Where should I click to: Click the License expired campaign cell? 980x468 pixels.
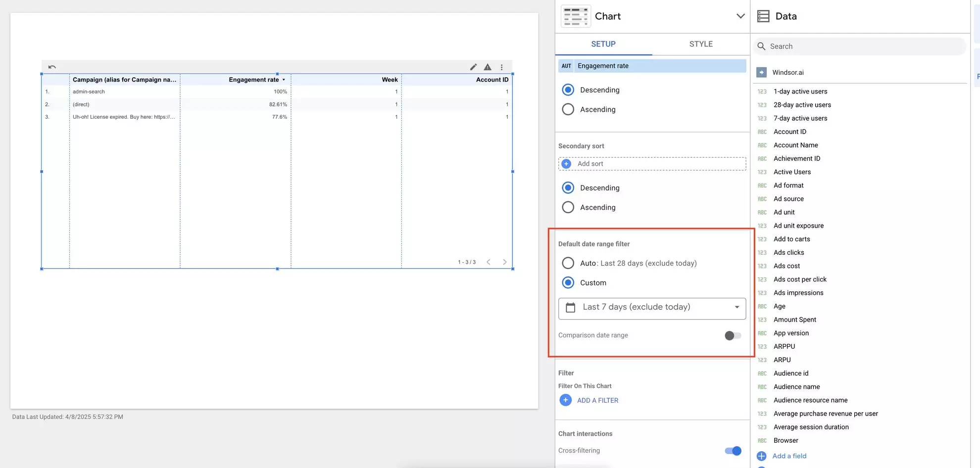(x=124, y=117)
